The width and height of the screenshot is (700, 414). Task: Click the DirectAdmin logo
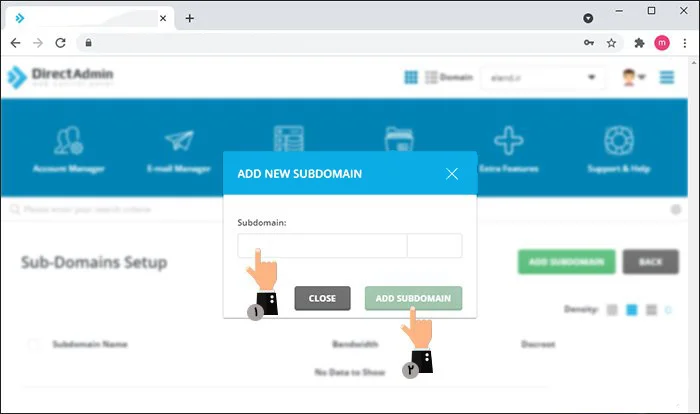pos(62,77)
